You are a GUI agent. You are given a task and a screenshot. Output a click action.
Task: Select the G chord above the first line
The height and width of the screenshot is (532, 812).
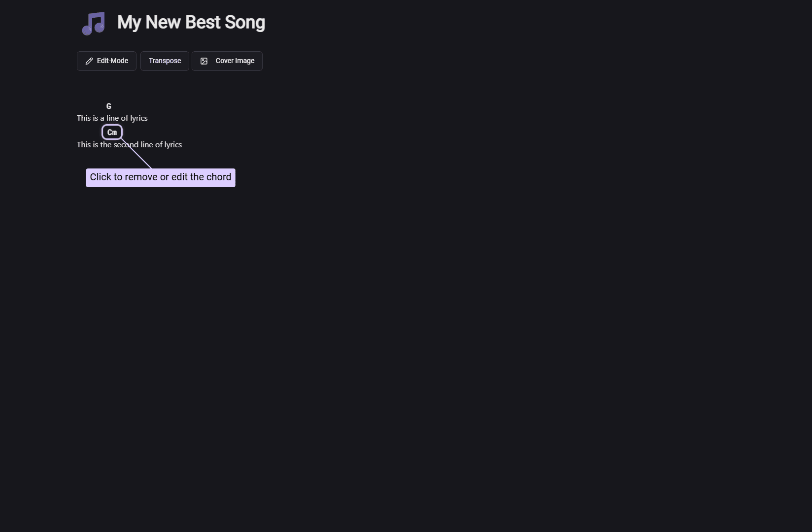109,106
